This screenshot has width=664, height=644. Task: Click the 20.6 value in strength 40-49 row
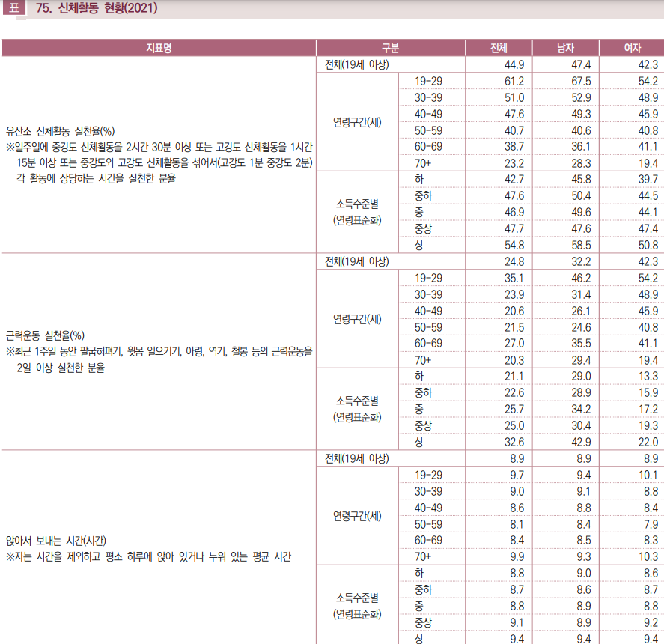[x=514, y=312]
